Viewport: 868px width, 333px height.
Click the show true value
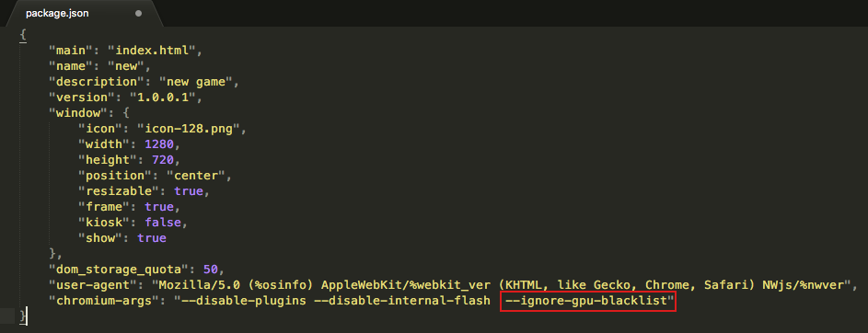pos(152,238)
